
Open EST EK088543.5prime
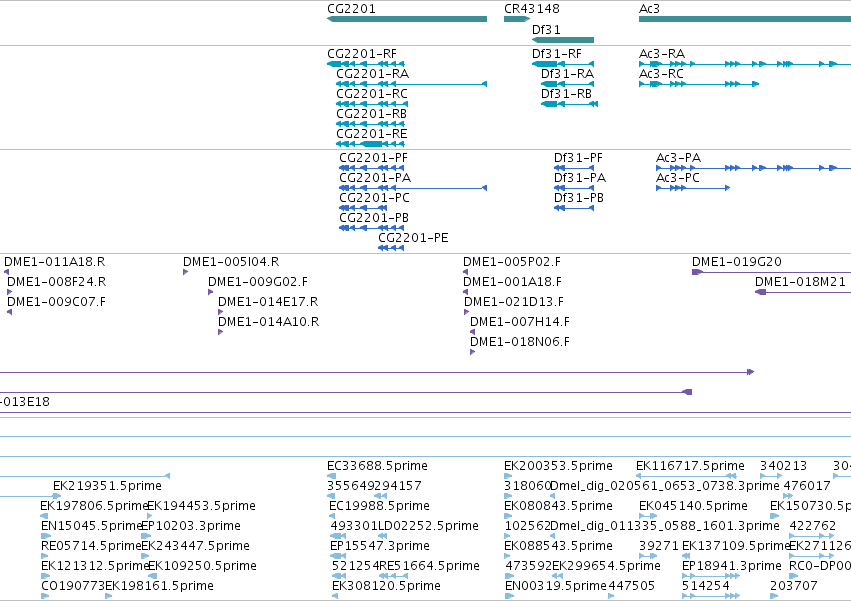click(x=558, y=546)
